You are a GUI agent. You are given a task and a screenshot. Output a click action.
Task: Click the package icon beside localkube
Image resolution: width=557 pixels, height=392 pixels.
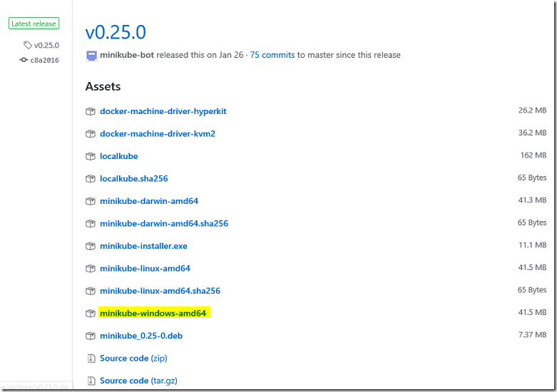(91, 156)
